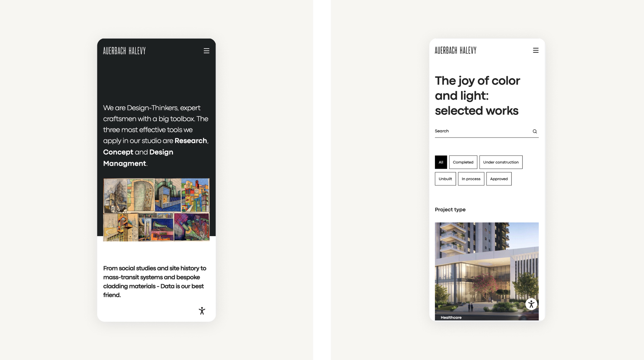Click the magnifier search icon

(535, 131)
